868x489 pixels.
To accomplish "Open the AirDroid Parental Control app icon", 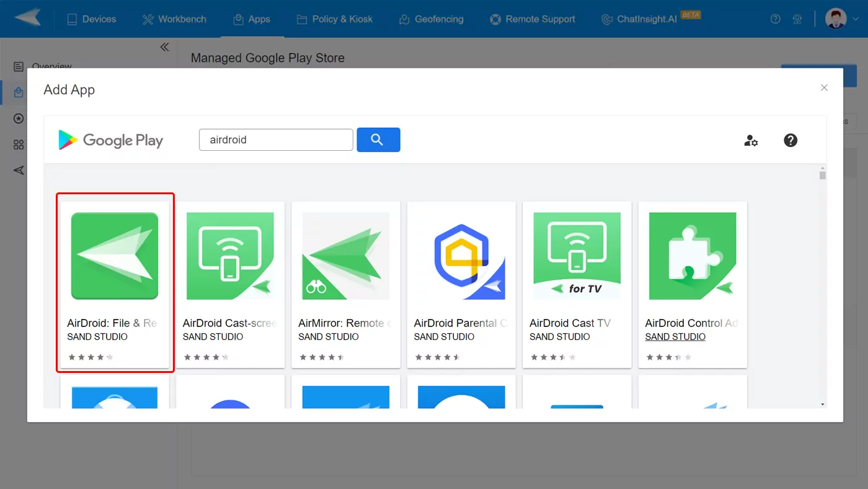I will (461, 256).
